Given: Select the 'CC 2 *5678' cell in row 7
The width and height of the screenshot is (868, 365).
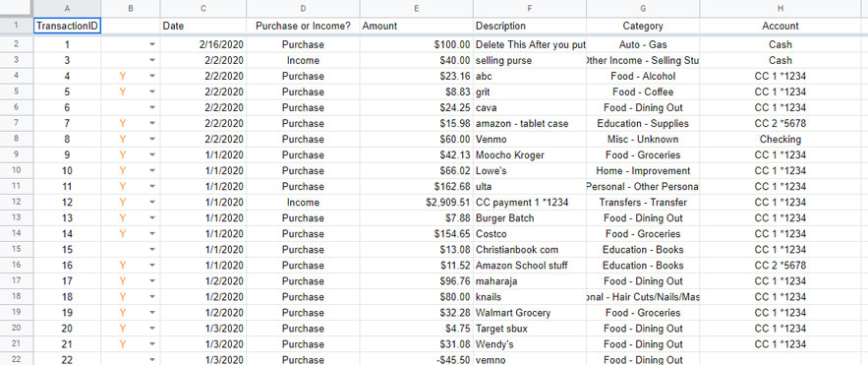Looking at the screenshot, I should pos(780,124).
